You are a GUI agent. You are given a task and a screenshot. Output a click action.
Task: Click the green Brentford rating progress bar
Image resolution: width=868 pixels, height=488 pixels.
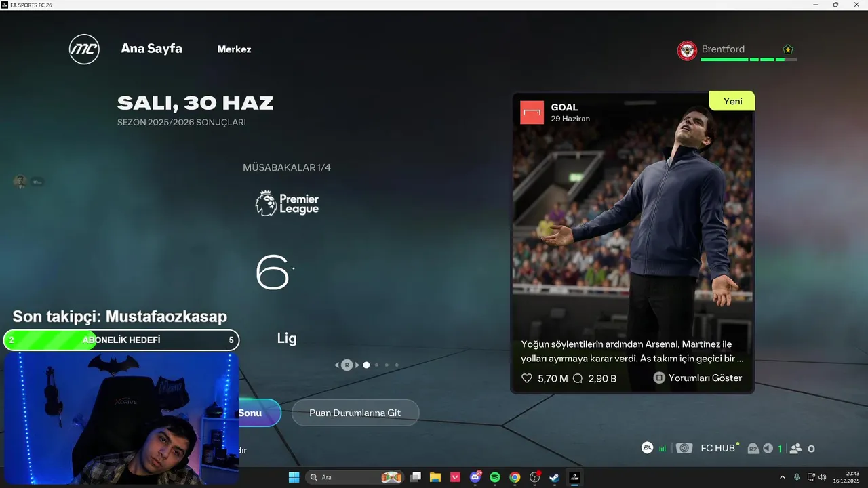pyautogui.click(x=749, y=60)
